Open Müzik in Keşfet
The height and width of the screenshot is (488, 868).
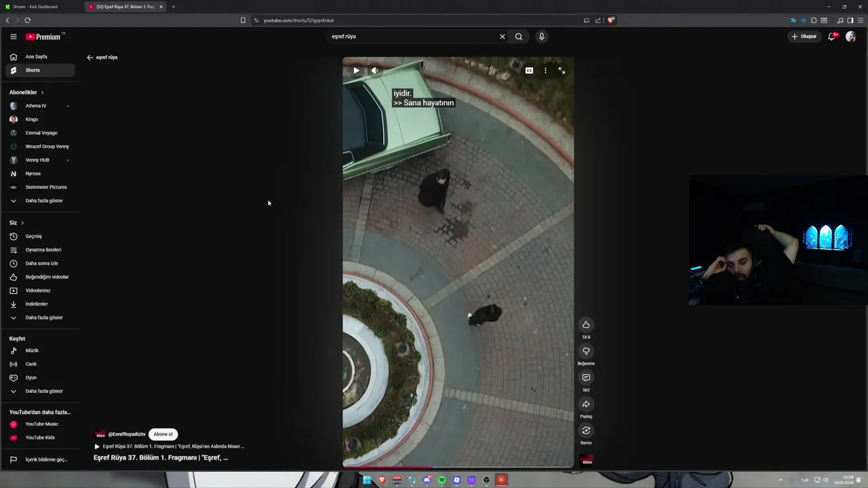click(x=41, y=350)
